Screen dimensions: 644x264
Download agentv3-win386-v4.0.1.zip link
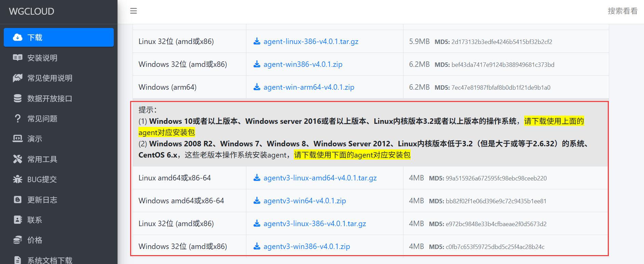[x=307, y=247]
